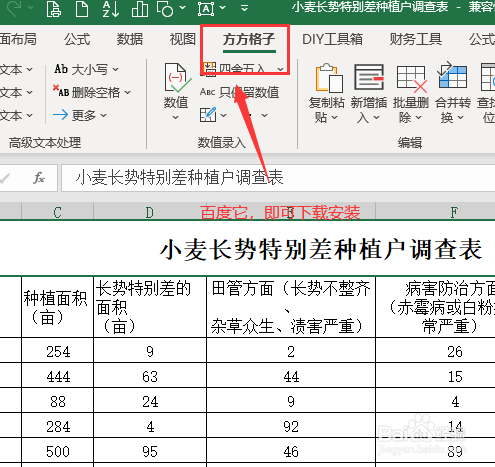This screenshot has width=495, height=467.
Task: Click into the formula bar text field
Action: pyautogui.click(x=278, y=178)
